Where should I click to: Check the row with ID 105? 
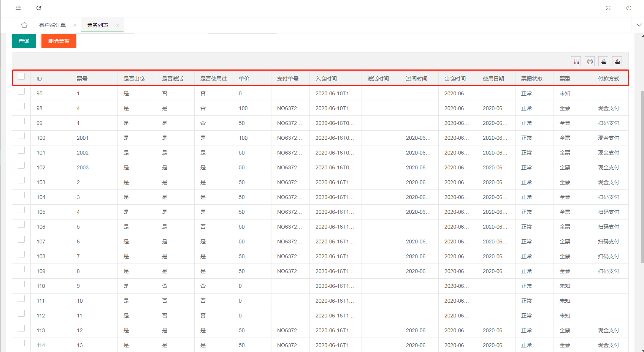pos(21,210)
